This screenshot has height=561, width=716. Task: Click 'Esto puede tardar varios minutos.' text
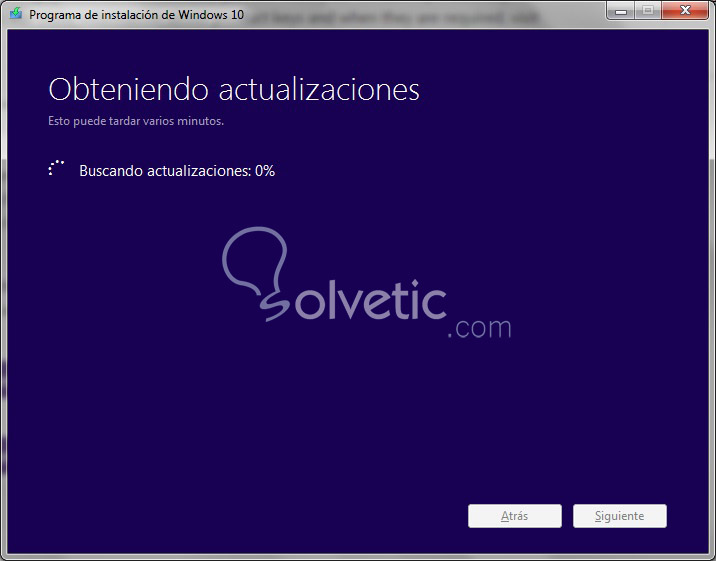pos(136,121)
